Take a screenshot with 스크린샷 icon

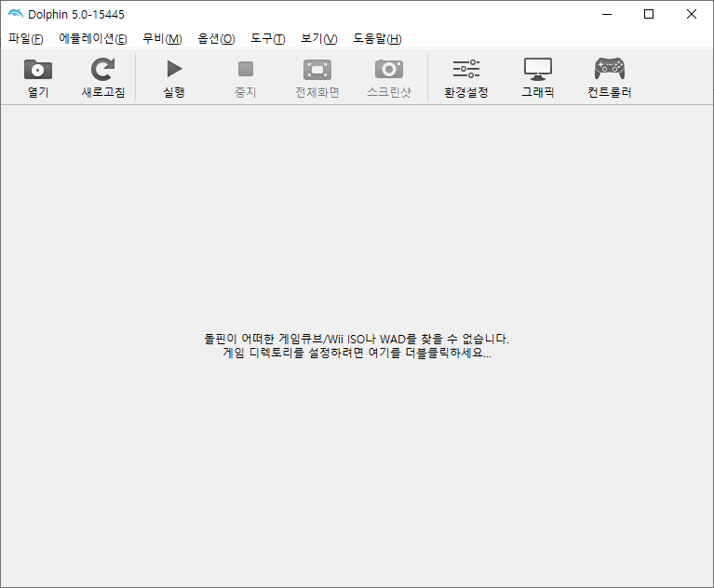tap(389, 69)
